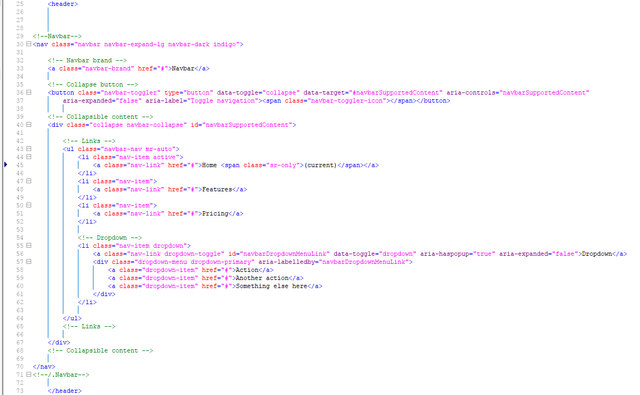Screen dimensions: 640x395
Task: Collapse the ul navbar-nav fold at line 43
Action: click(x=29, y=149)
